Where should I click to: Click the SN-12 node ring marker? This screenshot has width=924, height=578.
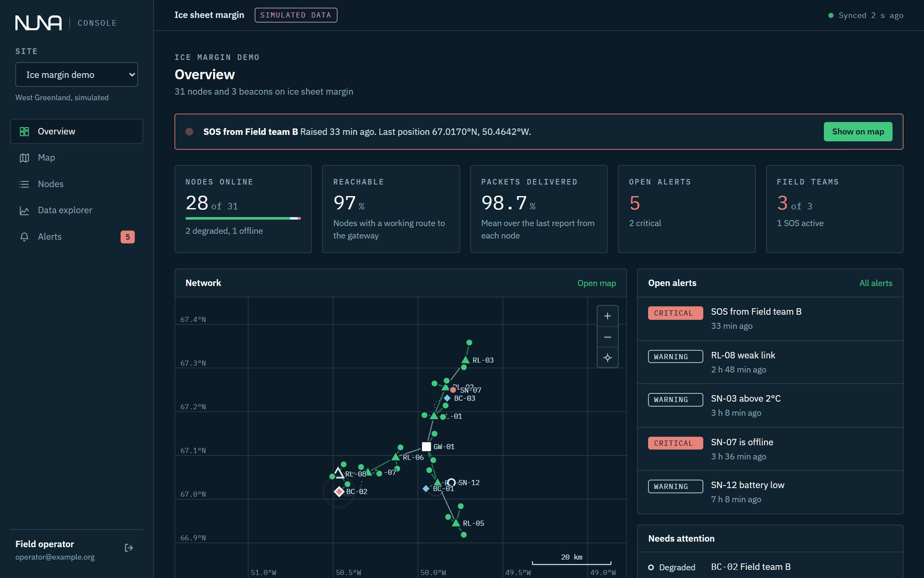pyautogui.click(x=451, y=483)
